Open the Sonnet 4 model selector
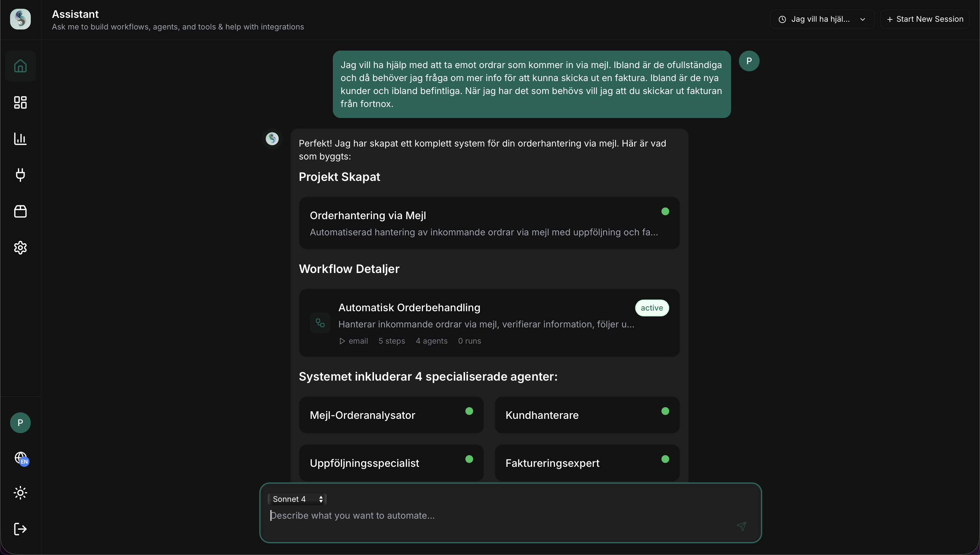 click(x=297, y=499)
